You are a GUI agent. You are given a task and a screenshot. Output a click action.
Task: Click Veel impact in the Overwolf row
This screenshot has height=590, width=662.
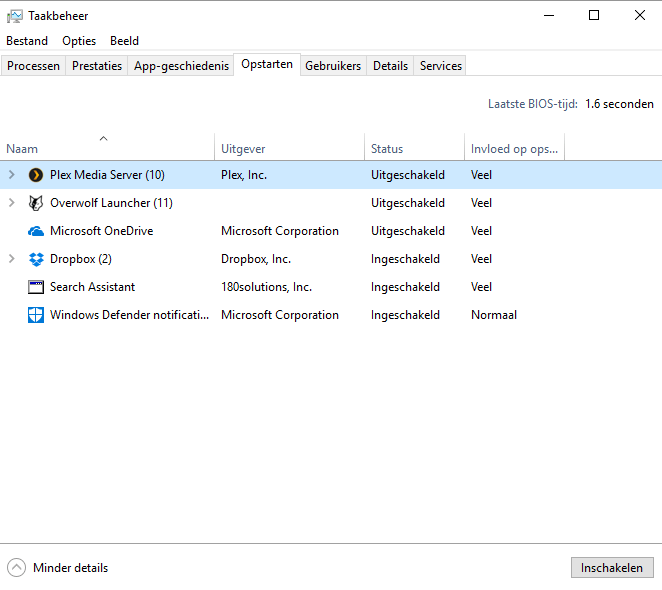click(x=481, y=203)
